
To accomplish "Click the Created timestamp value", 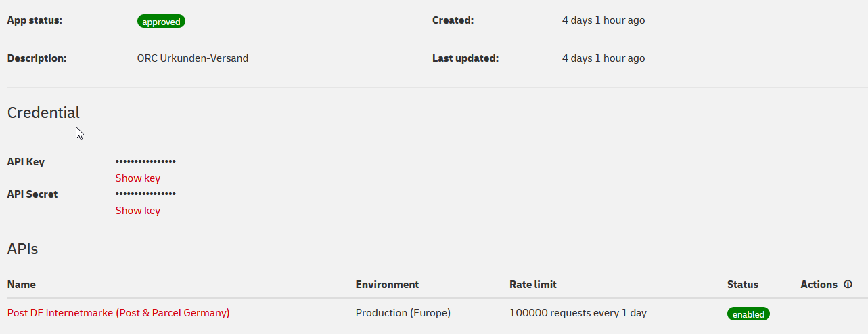I will (603, 20).
